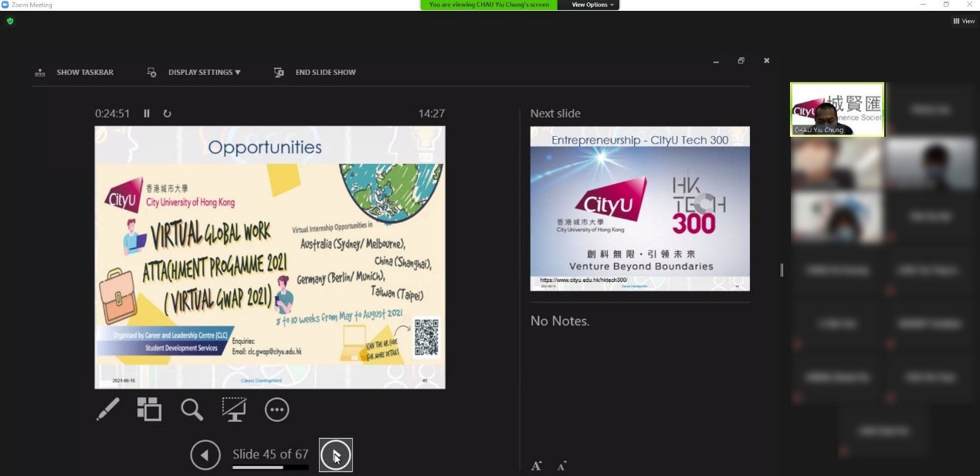980x476 pixels.
Task: Select CHAU Yiu Chung's video tile
Action: 837,110
